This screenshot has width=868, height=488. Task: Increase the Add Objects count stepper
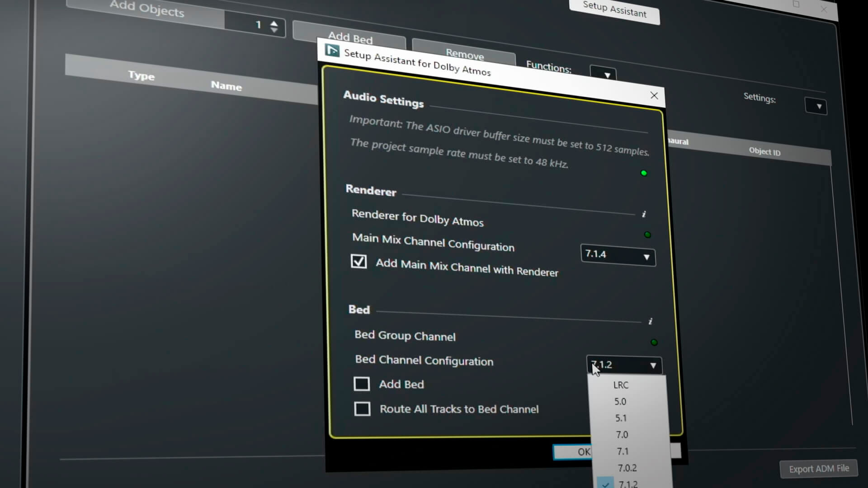point(274,23)
